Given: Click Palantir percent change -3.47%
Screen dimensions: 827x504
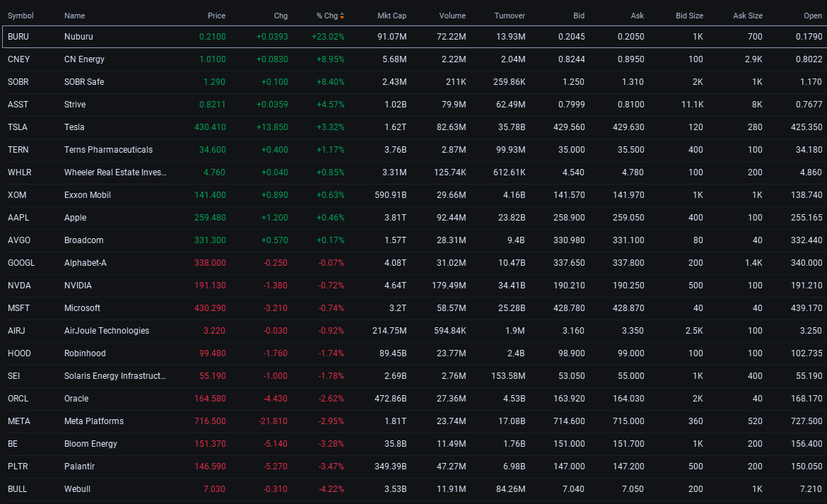Looking at the screenshot, I should [332, 467].
